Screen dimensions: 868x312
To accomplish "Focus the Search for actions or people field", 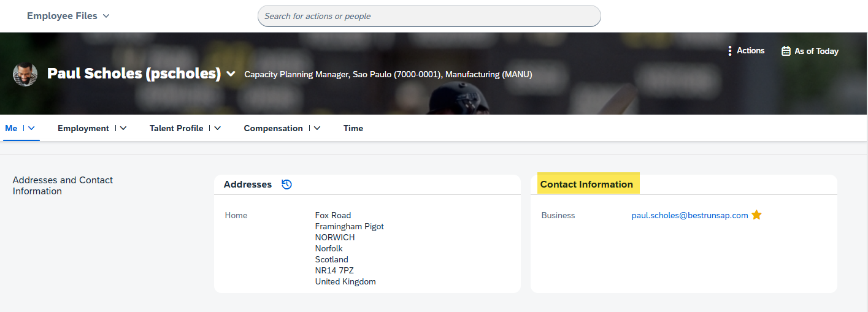I will coord(429,16).
